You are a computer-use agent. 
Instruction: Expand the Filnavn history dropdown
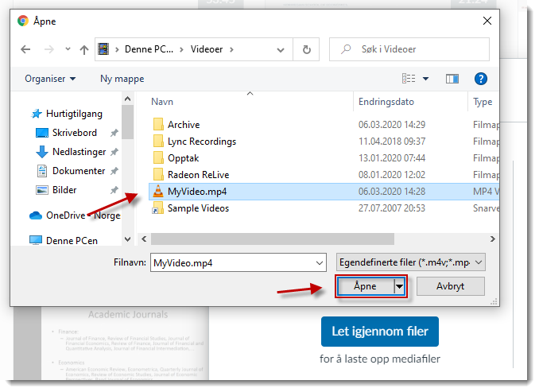click(x=320, y=262)
